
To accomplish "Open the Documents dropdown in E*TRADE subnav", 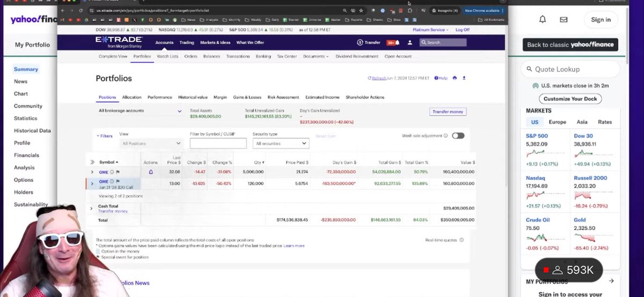I will pos(316,56).
